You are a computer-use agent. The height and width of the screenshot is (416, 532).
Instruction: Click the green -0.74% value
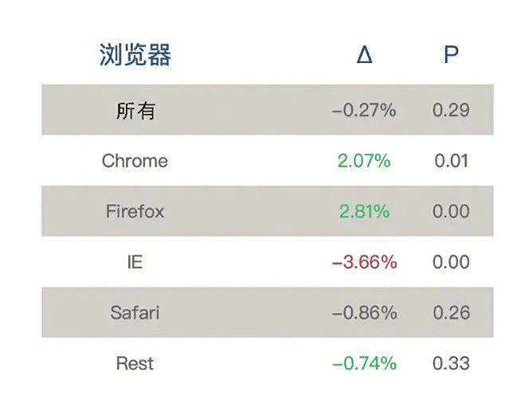tap(364, 363)
